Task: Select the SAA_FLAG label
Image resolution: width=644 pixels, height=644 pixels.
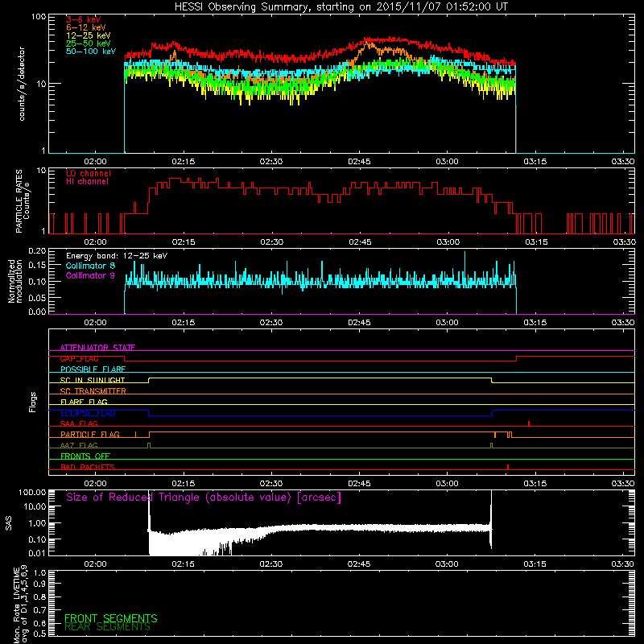Action: click(79, 423)
